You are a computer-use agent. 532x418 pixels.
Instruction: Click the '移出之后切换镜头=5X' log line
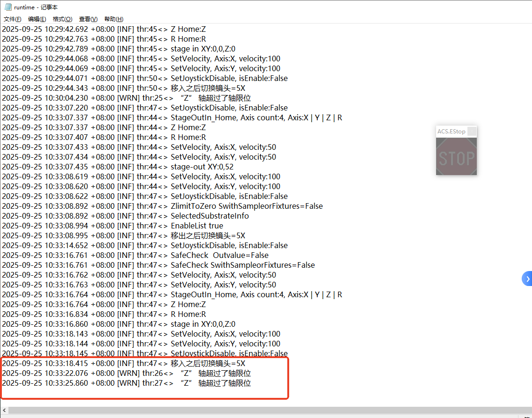coord(208,236)
